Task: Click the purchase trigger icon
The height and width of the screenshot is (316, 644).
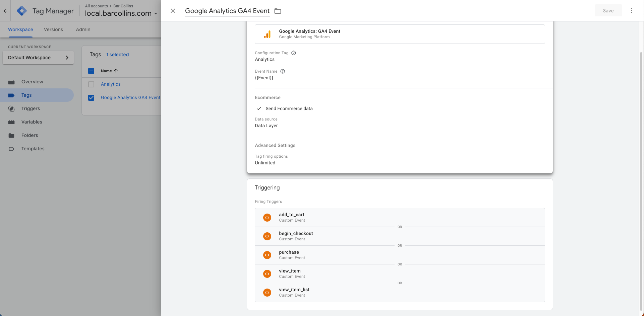Action: pos(267,255)
